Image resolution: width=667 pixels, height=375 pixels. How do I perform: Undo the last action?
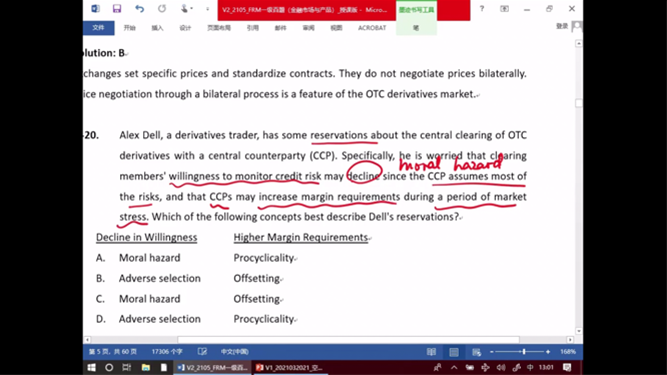139,9
